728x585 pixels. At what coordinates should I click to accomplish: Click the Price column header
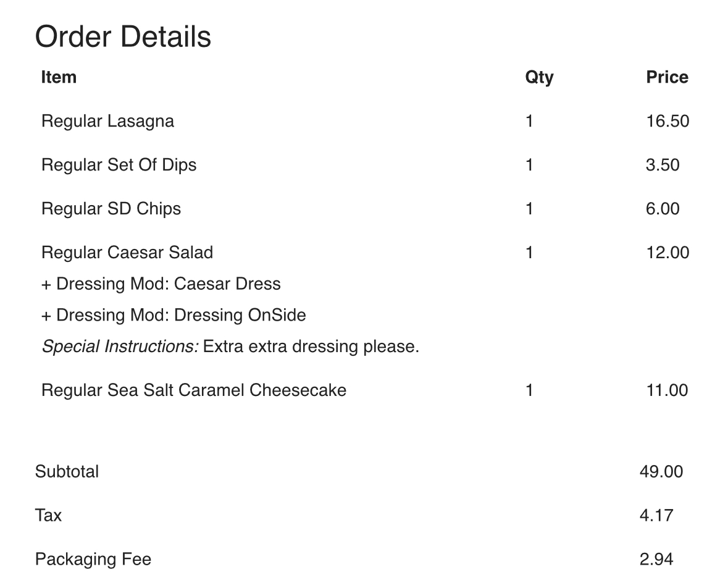[667, 77]
